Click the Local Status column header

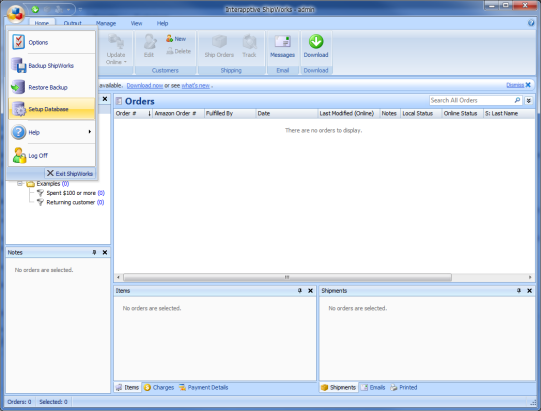click(421, 113)
